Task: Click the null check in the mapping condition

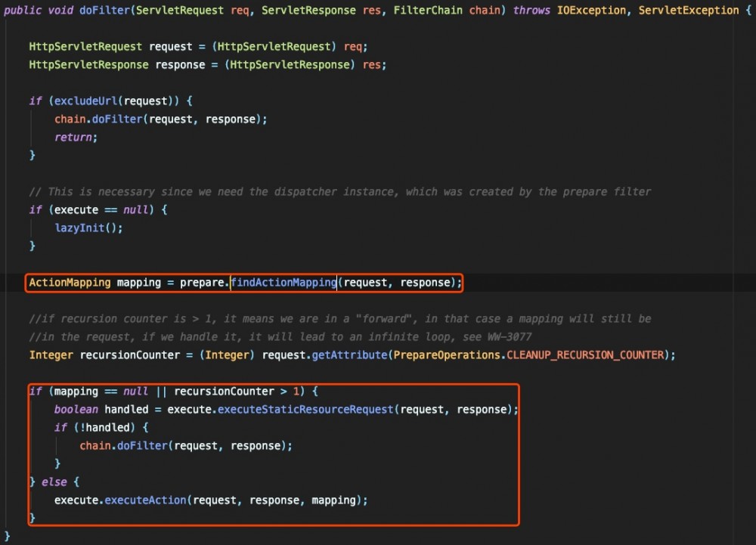Action: (136, 391)
